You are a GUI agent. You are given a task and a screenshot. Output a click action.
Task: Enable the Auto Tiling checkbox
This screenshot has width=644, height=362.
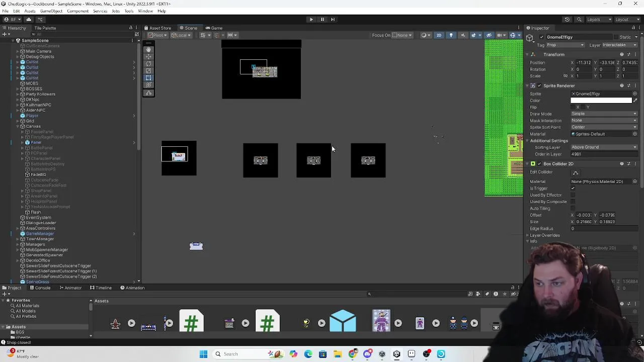(573, 209)
